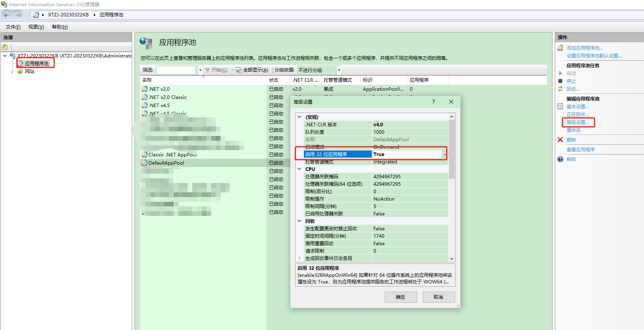The height and width of the screenshot is (330, 644).
Task: Click the .NET v4.5 pool icon
Action: pyautogui.click(x=145, y=106)
